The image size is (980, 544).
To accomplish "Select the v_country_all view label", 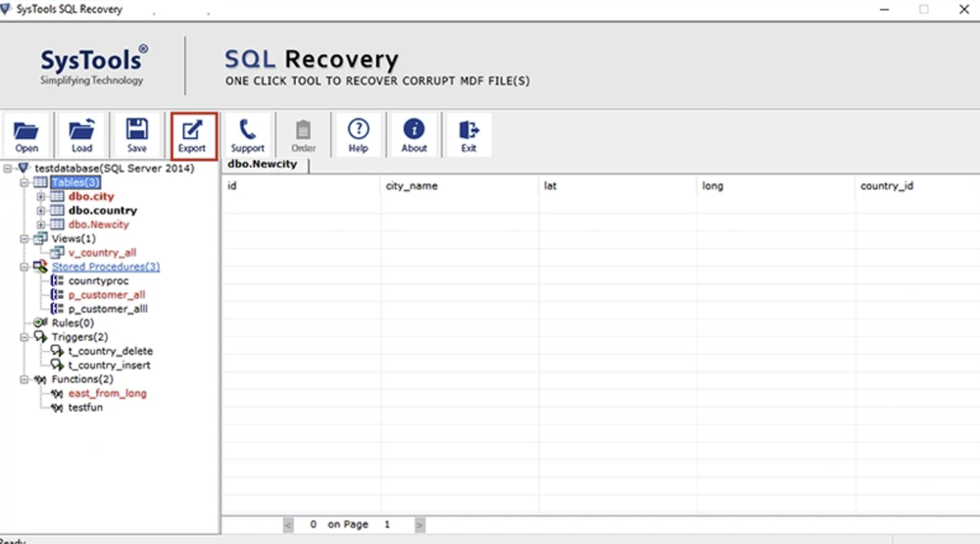I will [x=103, y=253].
